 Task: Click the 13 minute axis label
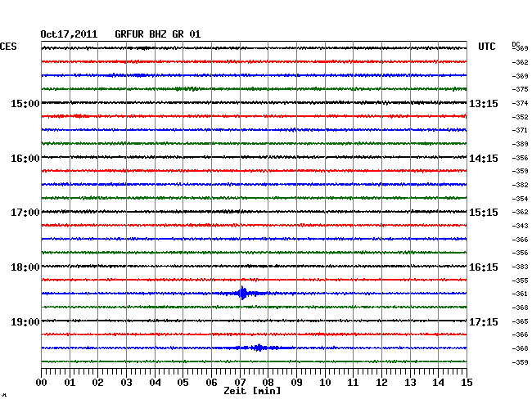(x=410, y=382)
